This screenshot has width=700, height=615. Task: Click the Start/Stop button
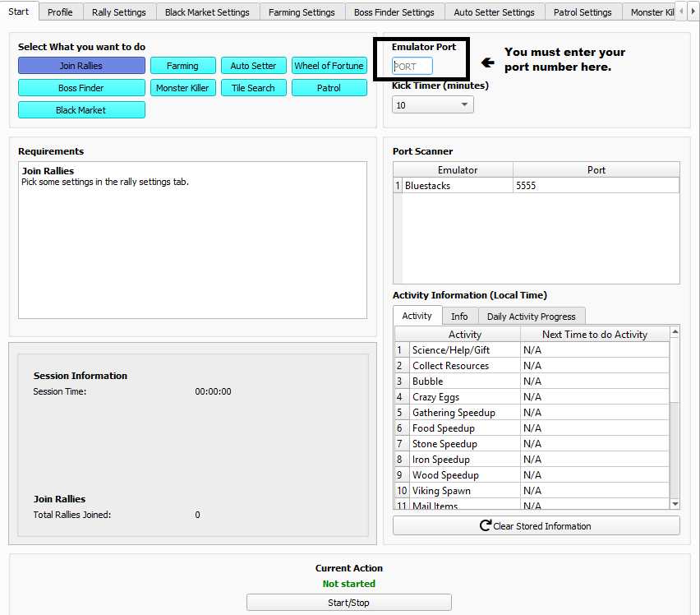tap(349, 603)
